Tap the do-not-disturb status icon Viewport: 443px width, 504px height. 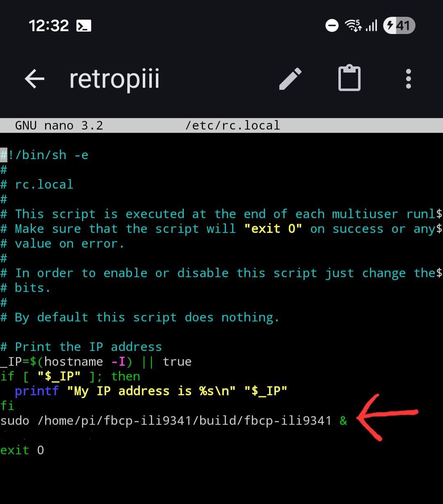point(332,26)
